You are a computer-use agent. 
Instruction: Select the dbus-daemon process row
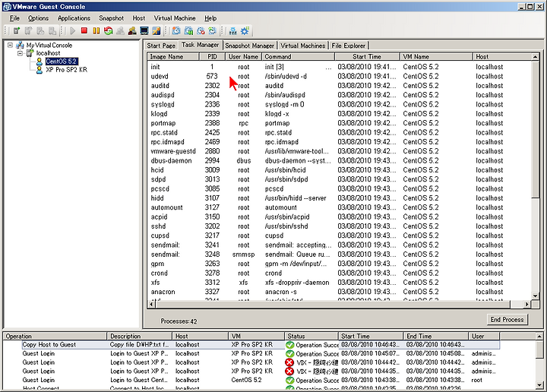(x=340, y=161)
